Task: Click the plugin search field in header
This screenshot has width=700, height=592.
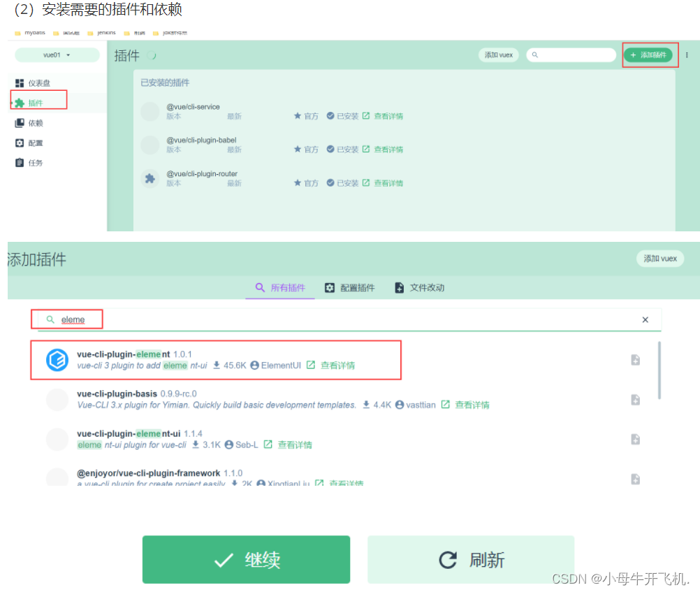Action: [571, 55]
